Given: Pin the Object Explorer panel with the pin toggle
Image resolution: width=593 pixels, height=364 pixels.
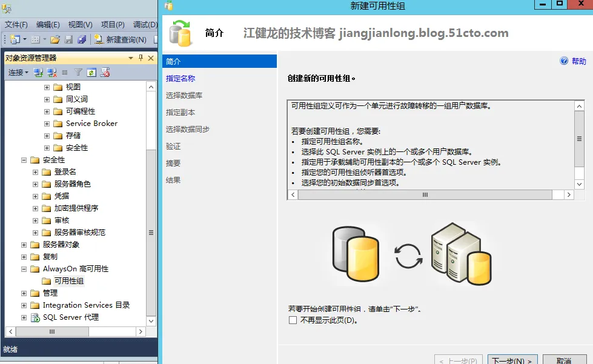Looking at the screenshot, I should [x=140, y=58].
